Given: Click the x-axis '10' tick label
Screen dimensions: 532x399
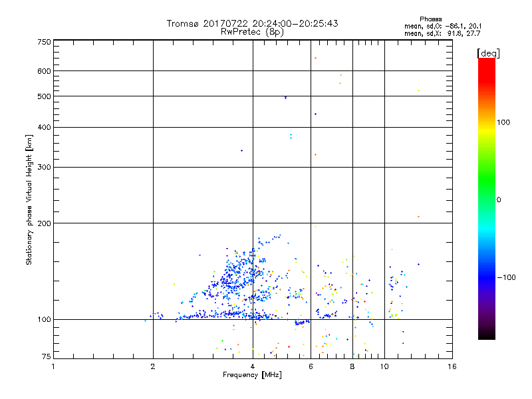Looking at the screenshot, I should pos(384,366).
